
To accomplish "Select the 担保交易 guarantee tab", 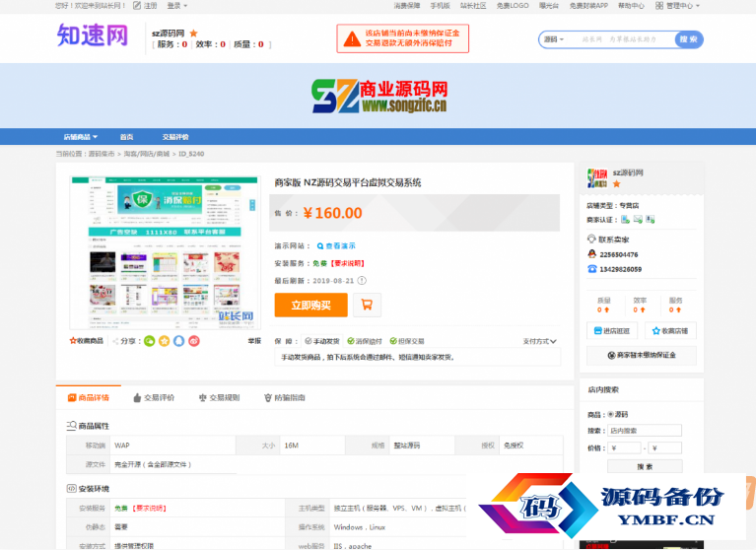I will 407,341.
